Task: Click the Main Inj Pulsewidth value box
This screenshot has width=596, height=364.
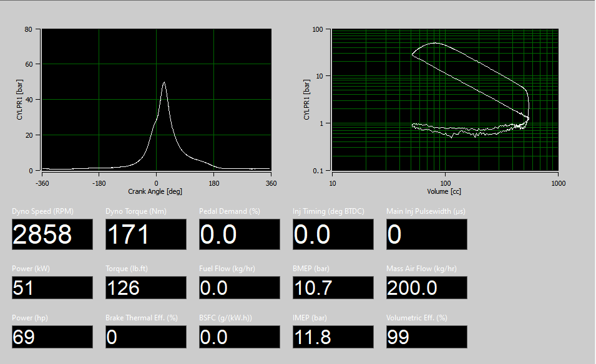Action: 426,234
